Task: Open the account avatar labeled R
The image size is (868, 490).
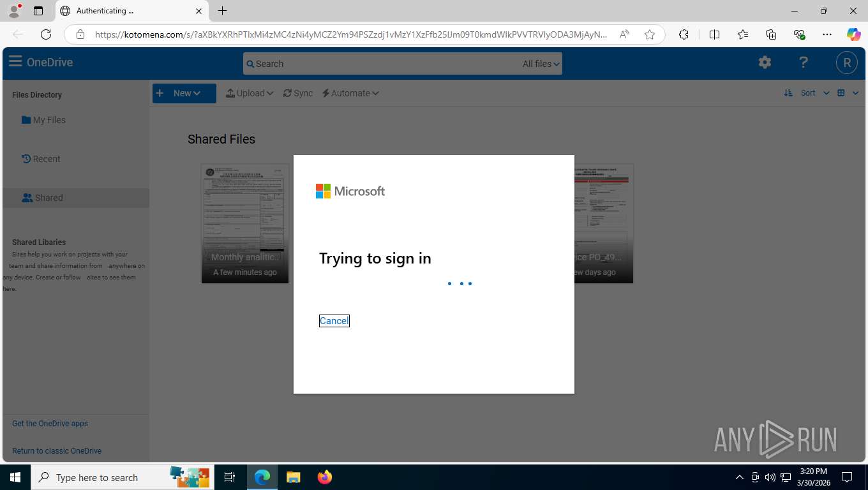Action: click(847, 63)
